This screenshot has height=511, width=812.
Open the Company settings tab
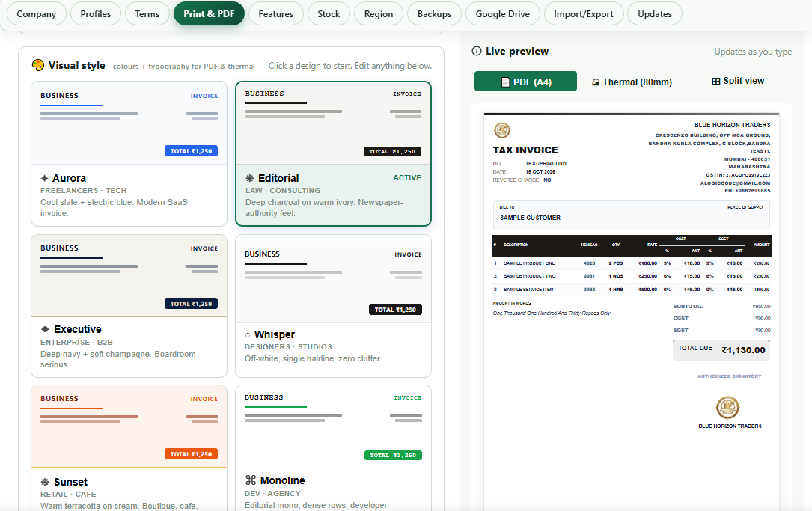click(x=36, y=14)
